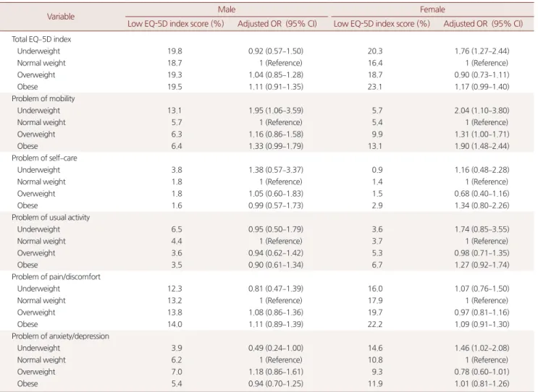The width and height of the screenshot is (538, 392).
Task: Select the 'Female' group header
Action: point(432,9)
